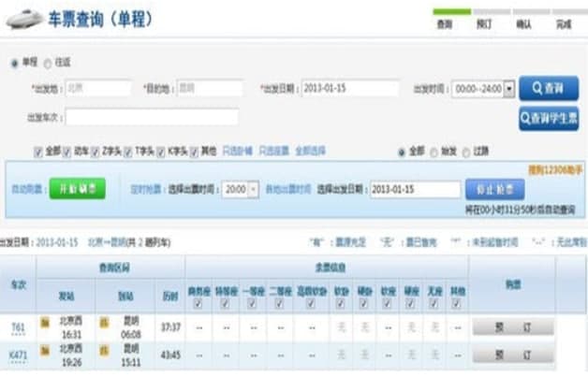Click the 只选座票 link
This screenshot has width=588, height=377.
click(274, 151)
